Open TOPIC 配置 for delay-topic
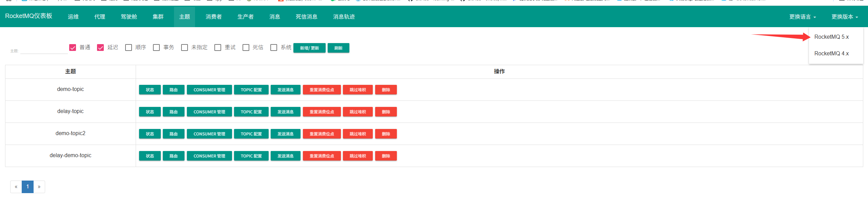Screen dimensions: 868x205 [x=251, y=112]
